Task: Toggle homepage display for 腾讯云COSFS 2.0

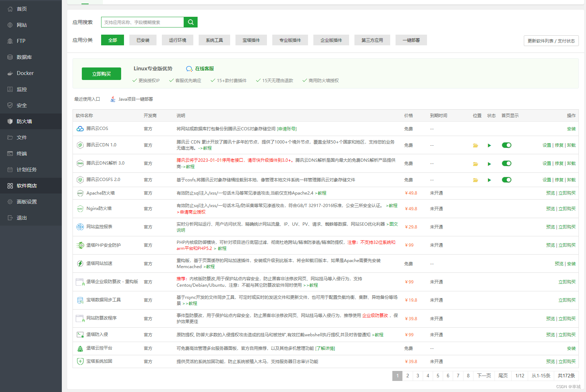Action: pyautogui.click(x=506, y=180)
